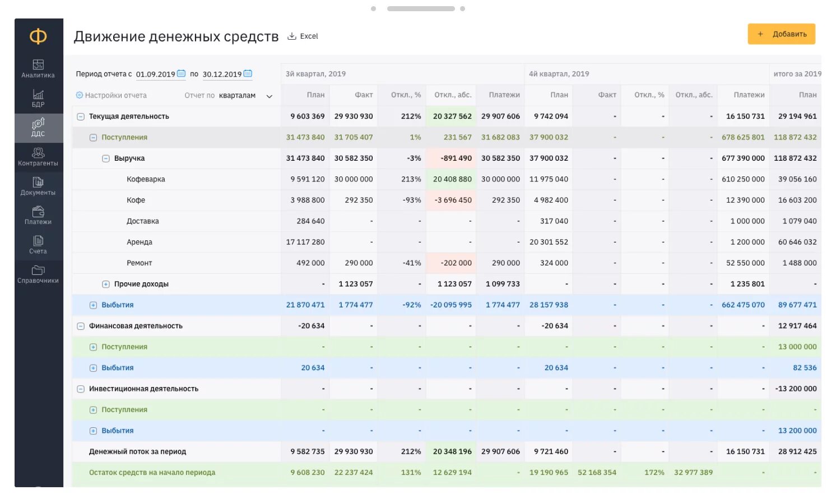
Task: Expand Выбытия under Финансовая деятельность
Action: coord(94,368)
